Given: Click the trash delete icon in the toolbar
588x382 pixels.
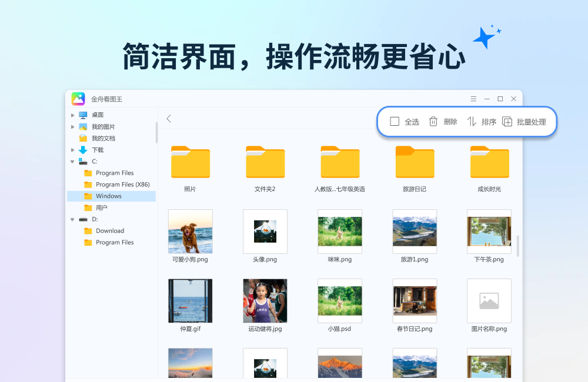Looking at the screenshot, I should tap(433, 122).
